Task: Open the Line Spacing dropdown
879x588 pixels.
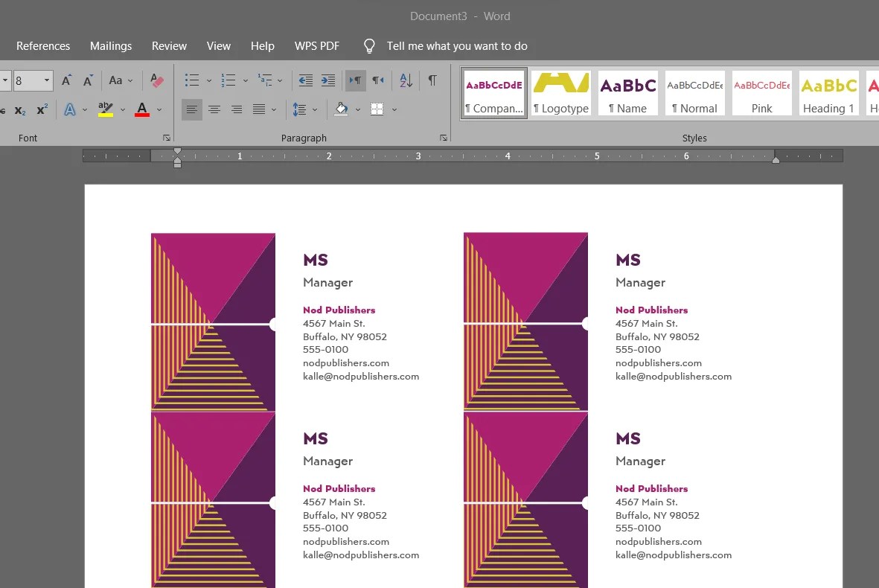Action: [301, 109]
